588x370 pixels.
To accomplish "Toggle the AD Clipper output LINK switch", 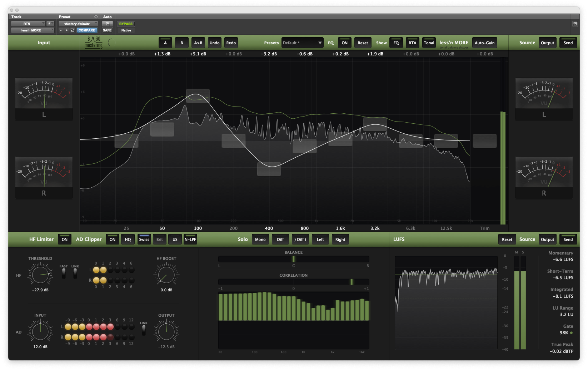I will pyautogui.click(x=144, y=331).
